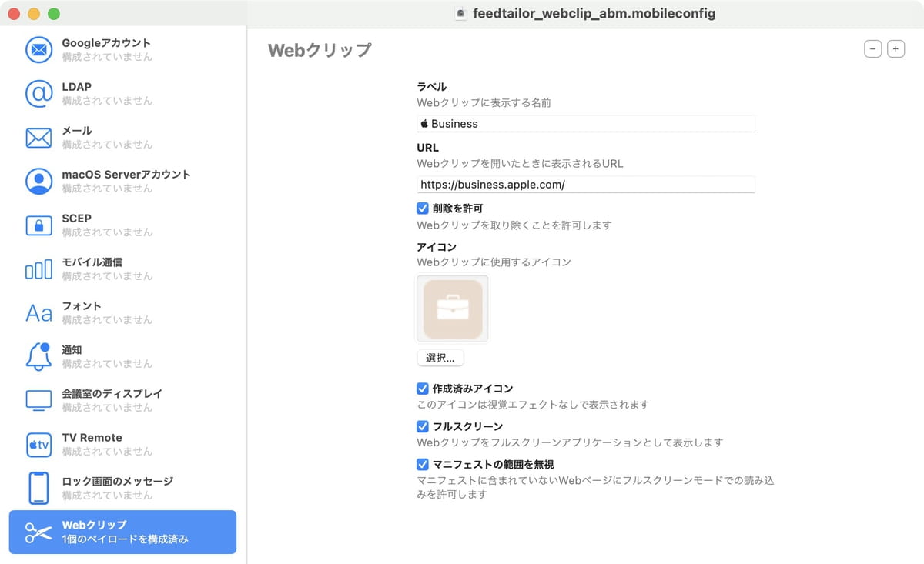Click the Webクリップに表示する名前 description

[x=484, y=102]
